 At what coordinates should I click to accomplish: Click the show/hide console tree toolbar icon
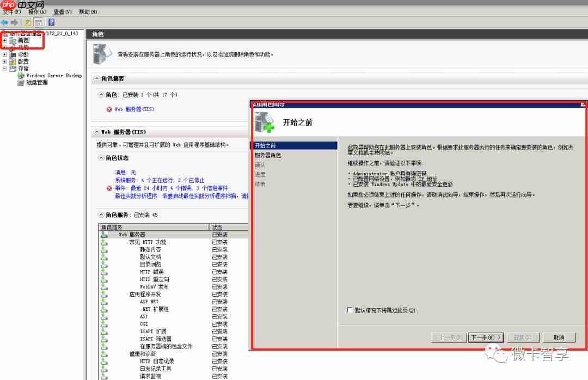pyautogui.click(x=38, y=22)
